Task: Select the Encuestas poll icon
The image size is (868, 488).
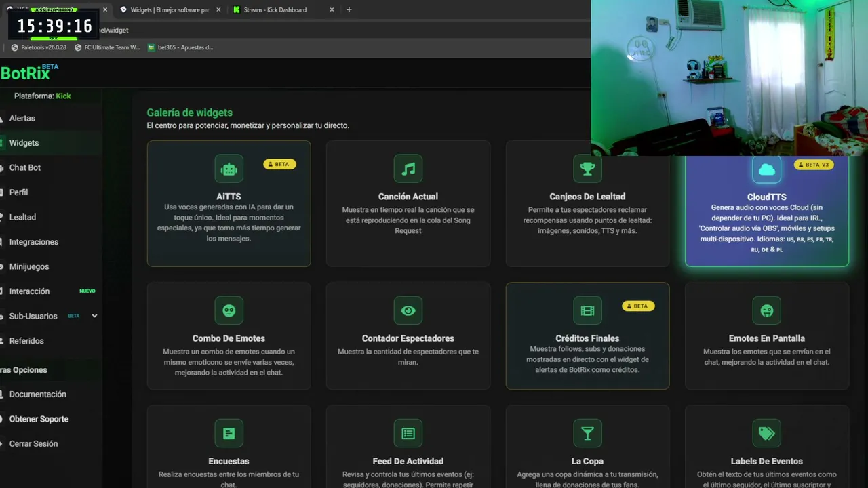Action: click(x=229, y=433)
